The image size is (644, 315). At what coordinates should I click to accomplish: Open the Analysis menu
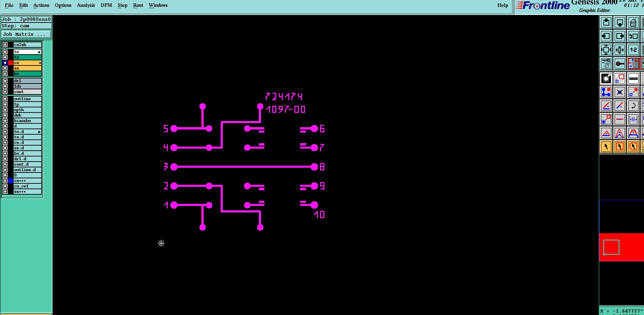click(86, 5)
